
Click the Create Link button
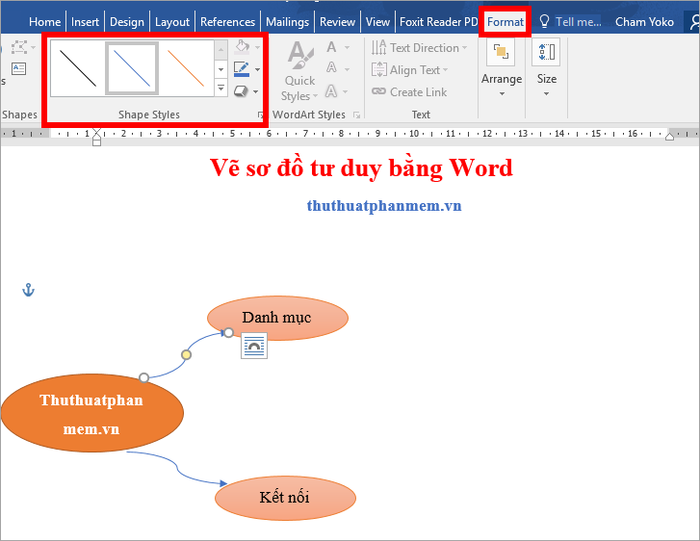pos(409,92)
